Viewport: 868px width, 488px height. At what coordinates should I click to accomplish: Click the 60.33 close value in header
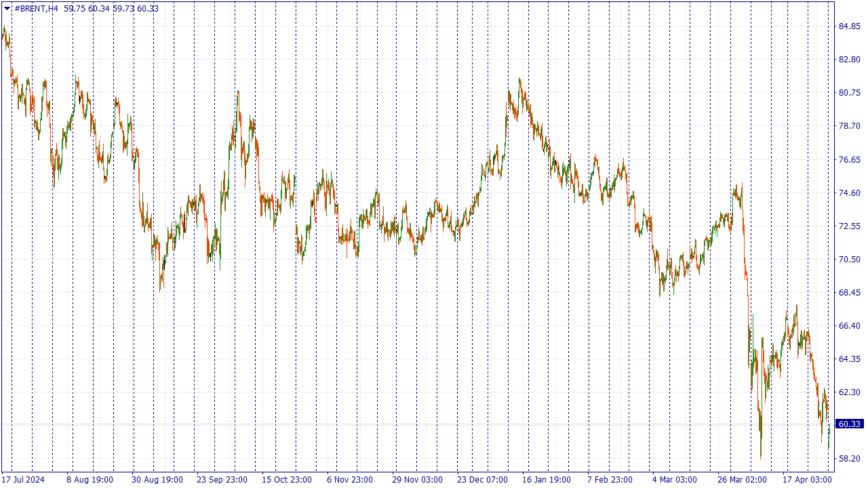[148, 8]
